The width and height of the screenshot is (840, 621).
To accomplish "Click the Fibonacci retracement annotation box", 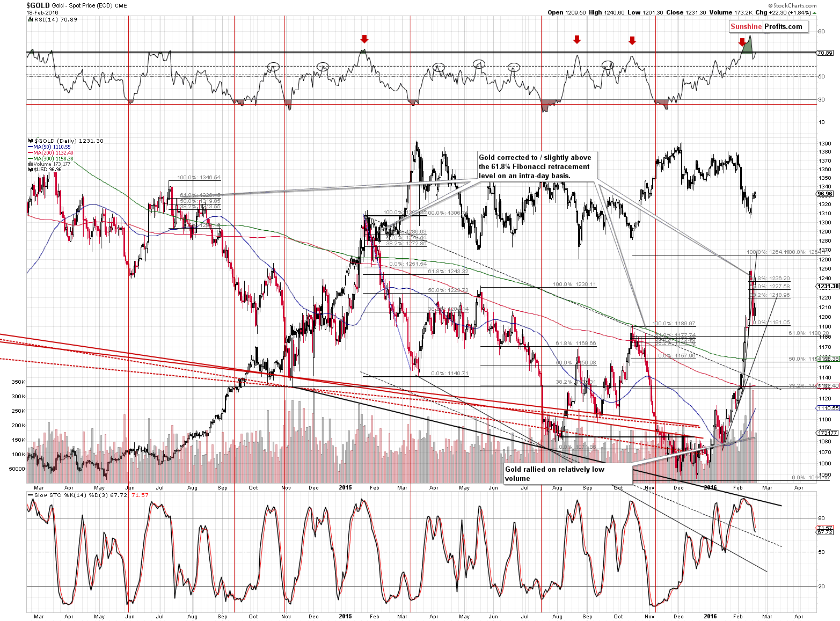I will point(536,166).
